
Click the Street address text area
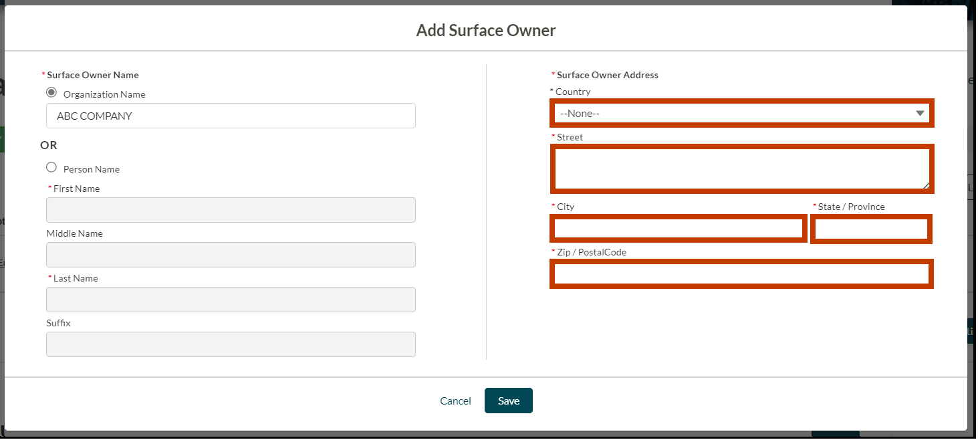tap(741, 169)
